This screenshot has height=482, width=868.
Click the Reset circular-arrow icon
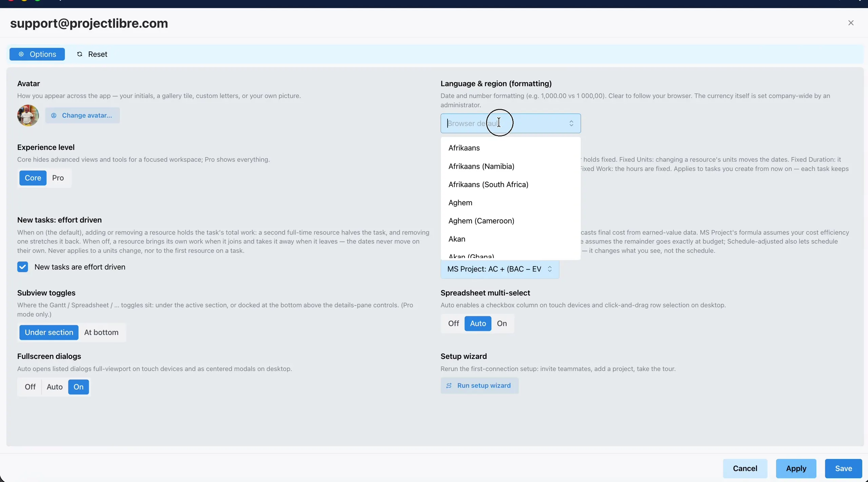pyautogui.click(x=80, y=54)
